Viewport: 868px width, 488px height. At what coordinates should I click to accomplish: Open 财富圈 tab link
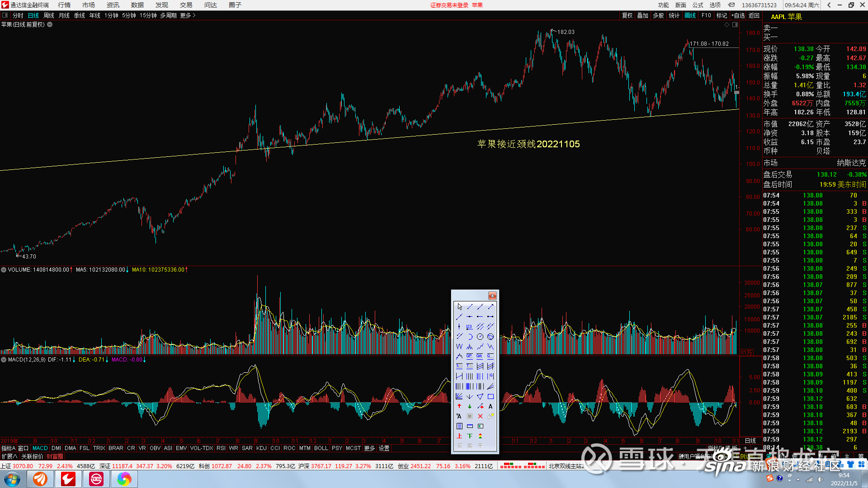(55, 456)
